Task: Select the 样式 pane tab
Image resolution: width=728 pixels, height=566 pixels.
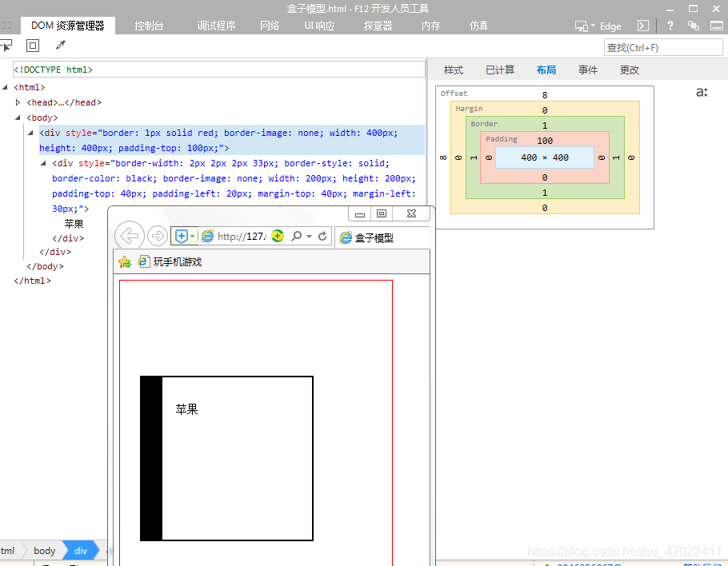Action: click(x=454, y=70)
